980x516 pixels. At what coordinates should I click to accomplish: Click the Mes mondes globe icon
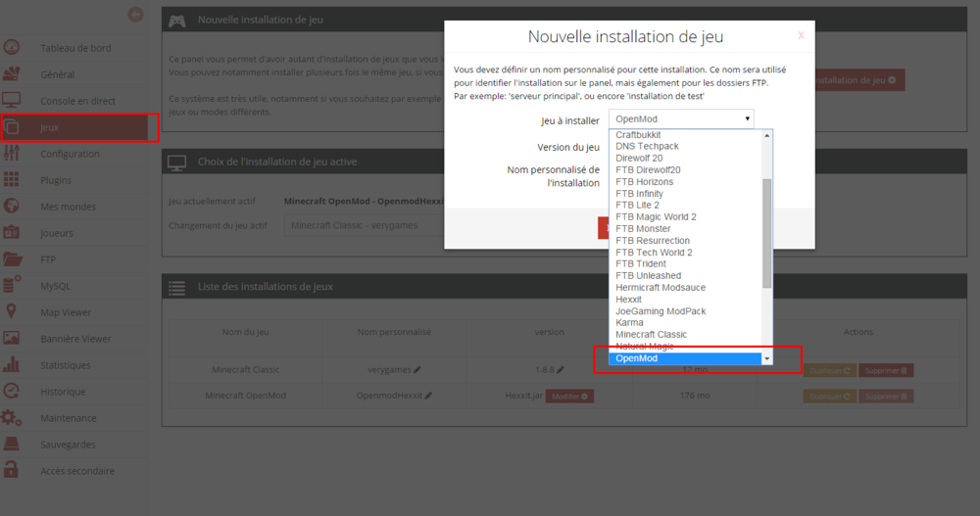pos(11,206)
